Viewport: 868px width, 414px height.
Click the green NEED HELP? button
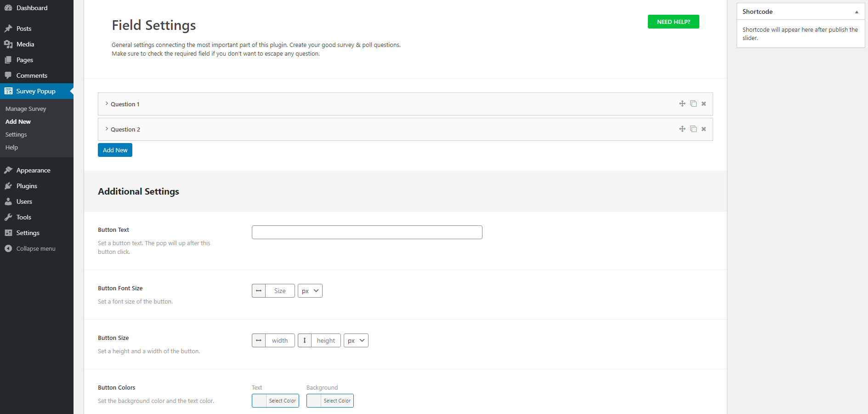coord(674,22)
